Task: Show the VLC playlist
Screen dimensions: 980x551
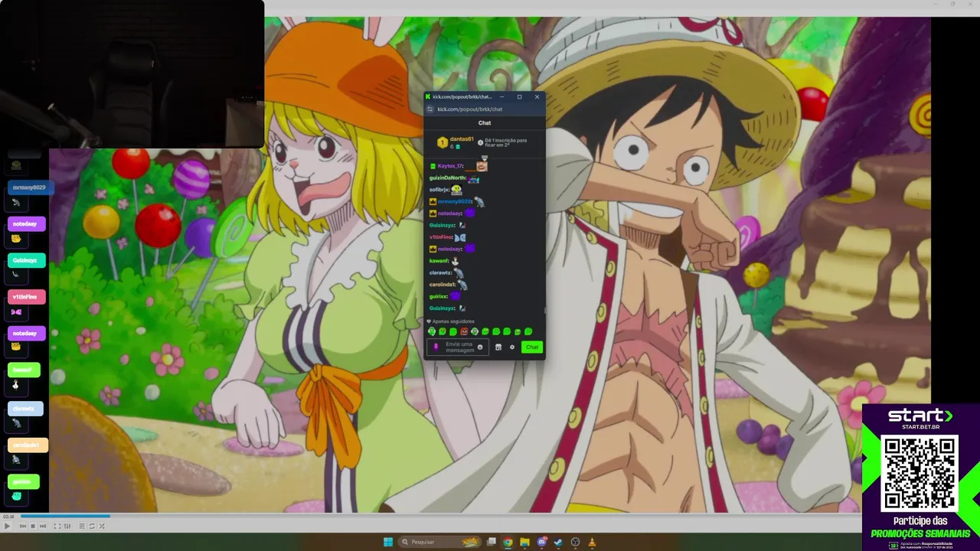Action: pos(82,526)
